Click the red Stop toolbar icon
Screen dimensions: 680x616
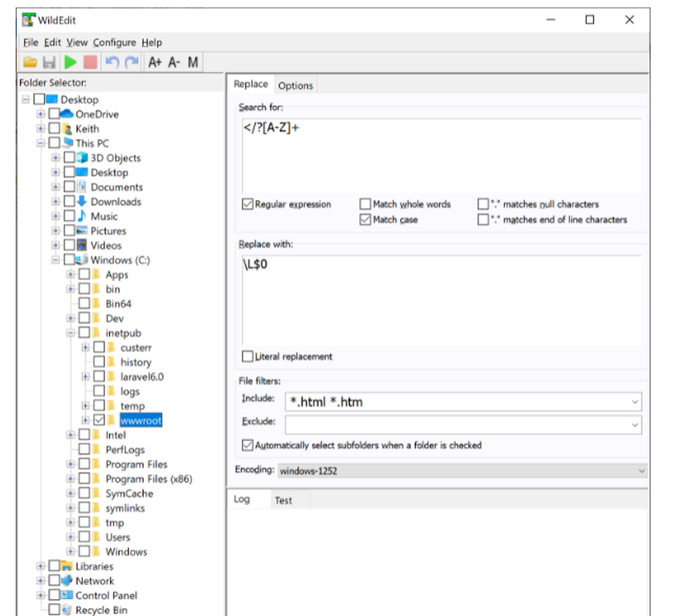point(90,63)
